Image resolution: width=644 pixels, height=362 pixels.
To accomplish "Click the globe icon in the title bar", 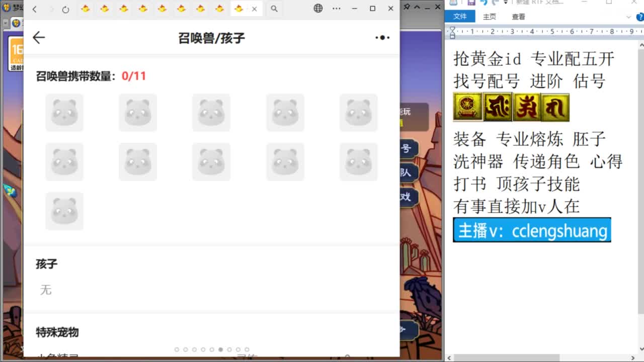I will point(318,8).
